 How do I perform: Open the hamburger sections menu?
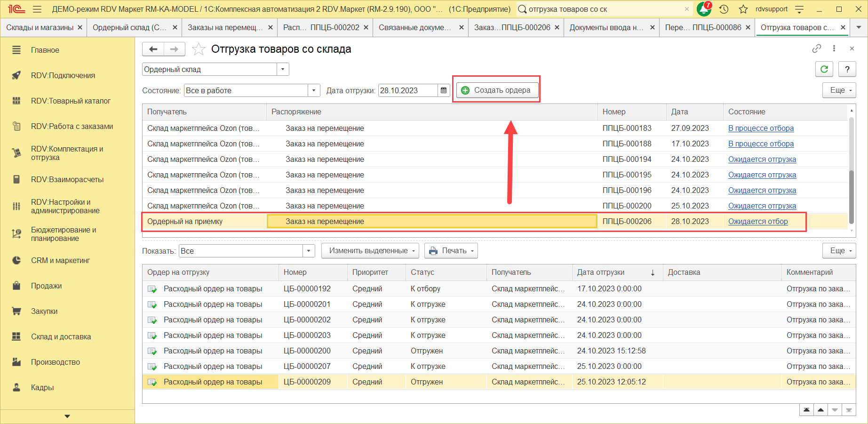click(x=38, y=9)
